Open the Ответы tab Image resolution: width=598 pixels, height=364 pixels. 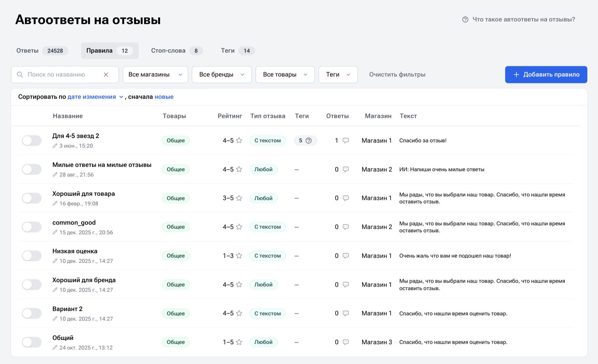tap(42, 51)
